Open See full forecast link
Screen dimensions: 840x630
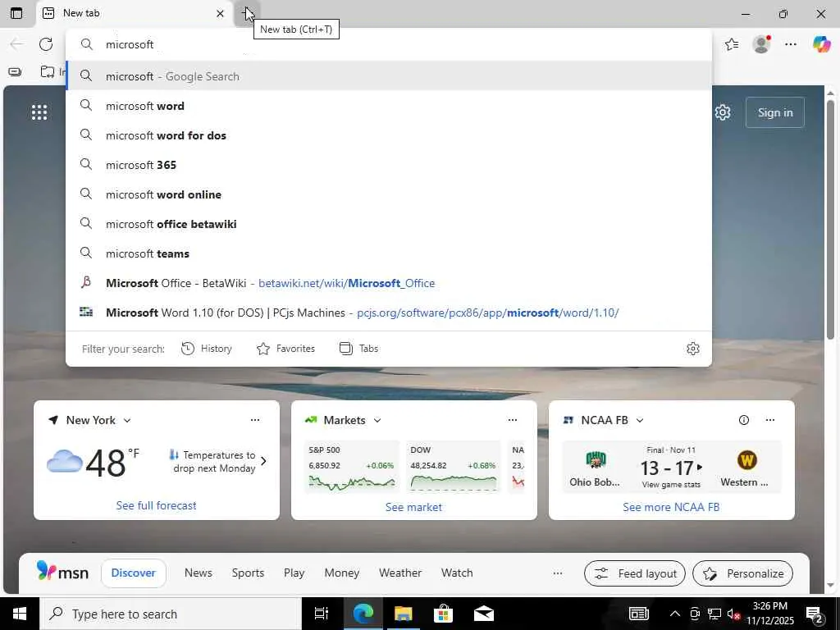pos(156,505)
